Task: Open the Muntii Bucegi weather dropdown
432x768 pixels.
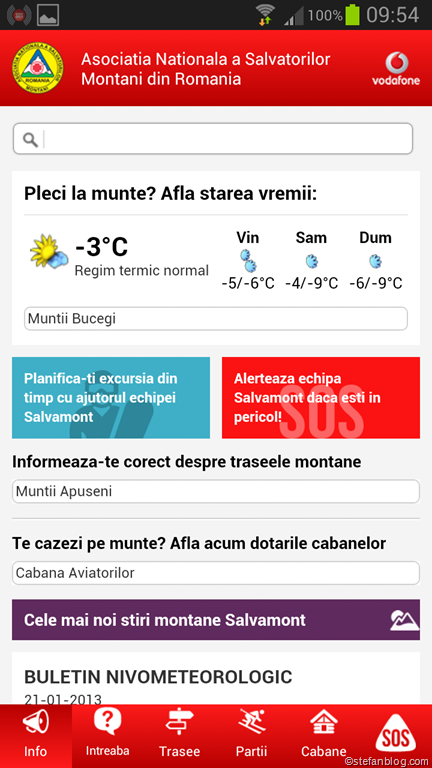Action: [216, 319]
